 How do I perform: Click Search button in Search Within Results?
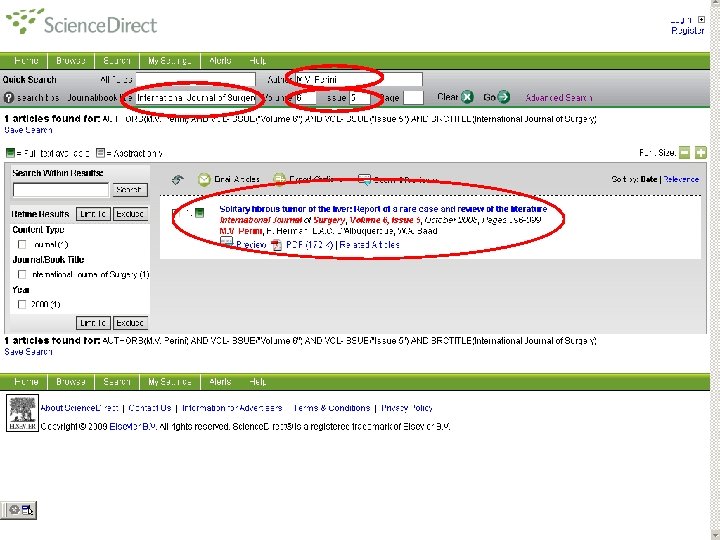(x=130, y=190)
